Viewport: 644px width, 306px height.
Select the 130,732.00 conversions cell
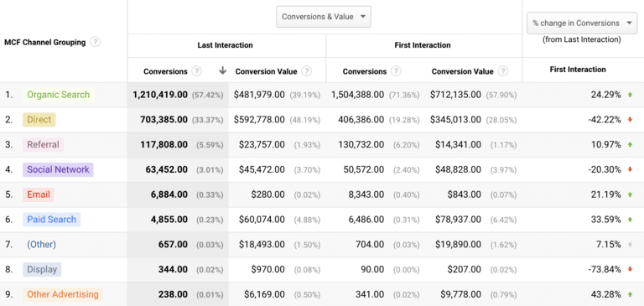362,144
